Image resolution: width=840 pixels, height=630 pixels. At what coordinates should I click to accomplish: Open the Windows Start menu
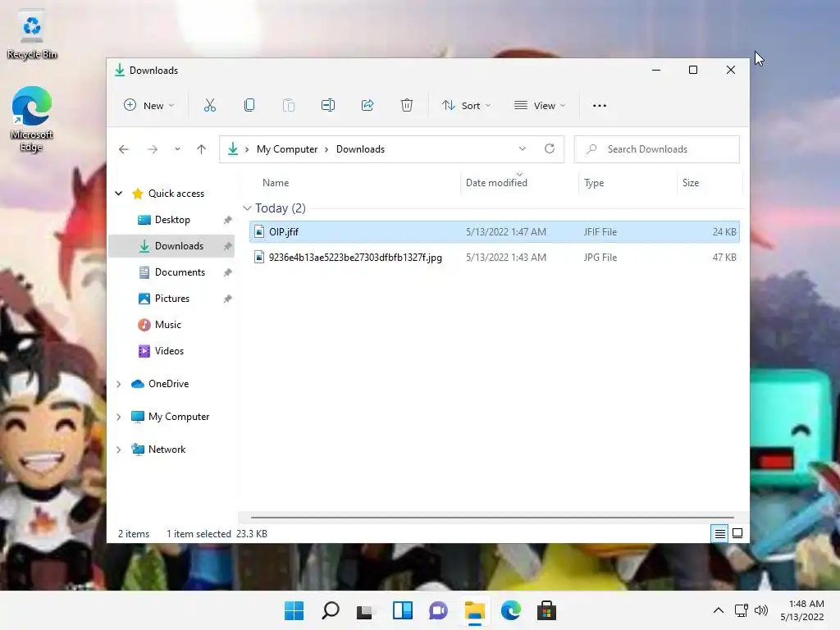point(294,610)
